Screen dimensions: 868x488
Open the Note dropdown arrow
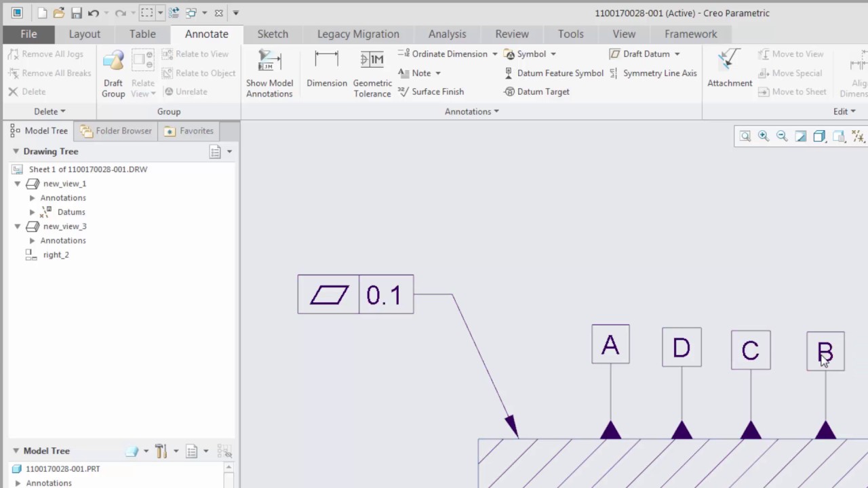[437, 73]
